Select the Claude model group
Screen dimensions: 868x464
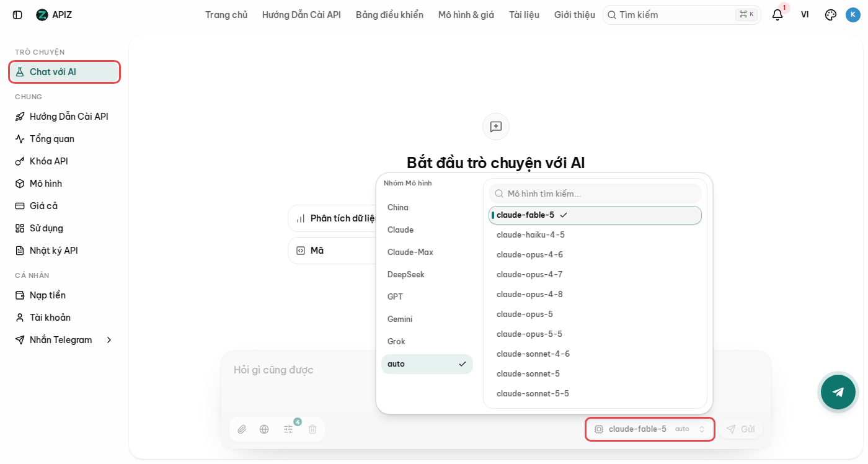tap(427, 230)
